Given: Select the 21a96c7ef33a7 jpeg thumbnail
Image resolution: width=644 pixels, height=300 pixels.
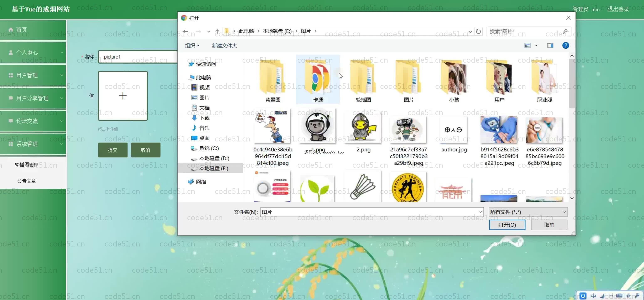Looking at the screenshot, I should coord(409,130).
